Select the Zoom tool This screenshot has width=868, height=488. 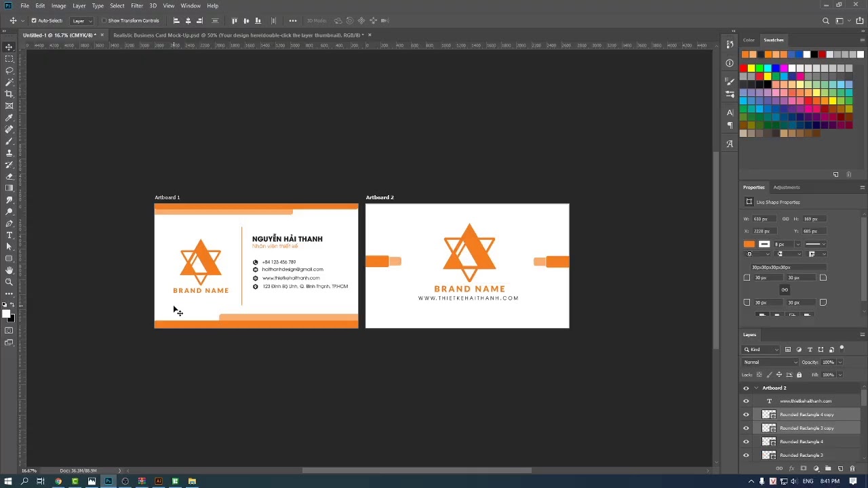[x=9, y=281]
